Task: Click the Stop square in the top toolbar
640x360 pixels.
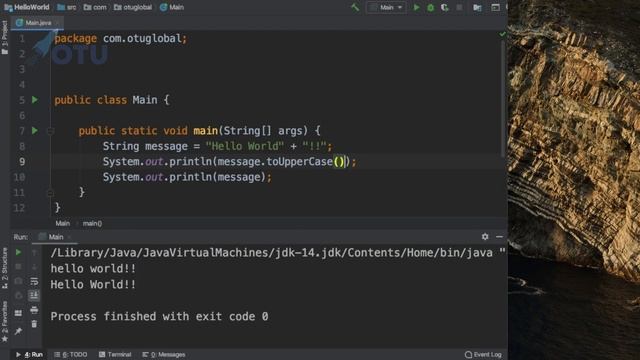Action: point(459,7)
